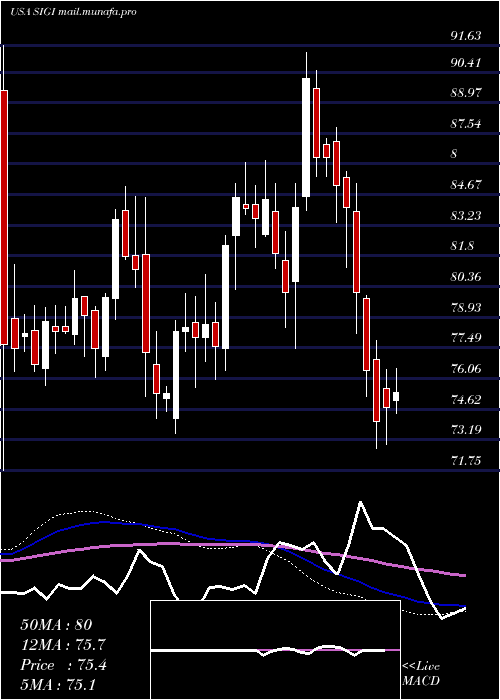Click the '<<Live MACD' label
Image resolution: width=500 pixels, height=700 pixels.
(421, 674)
